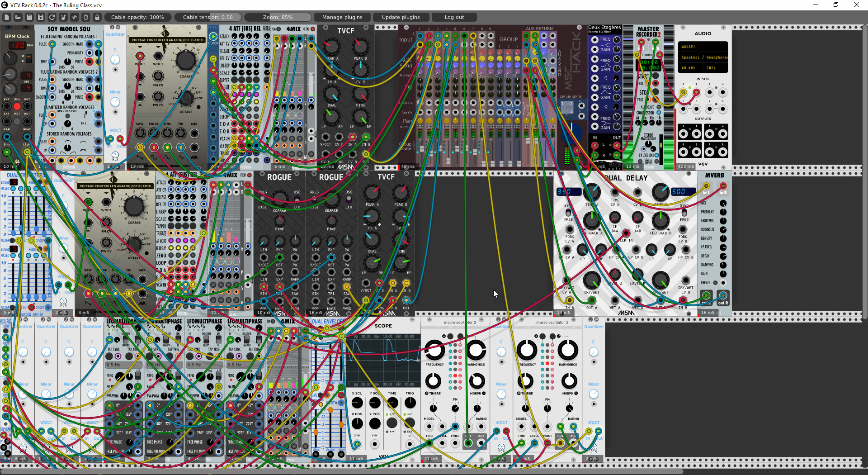The height and width of the screenshot is (475, 868).
Task: Click the large HARMONICS knob on first macro oscillator 2
Action: tap(476, 350)
